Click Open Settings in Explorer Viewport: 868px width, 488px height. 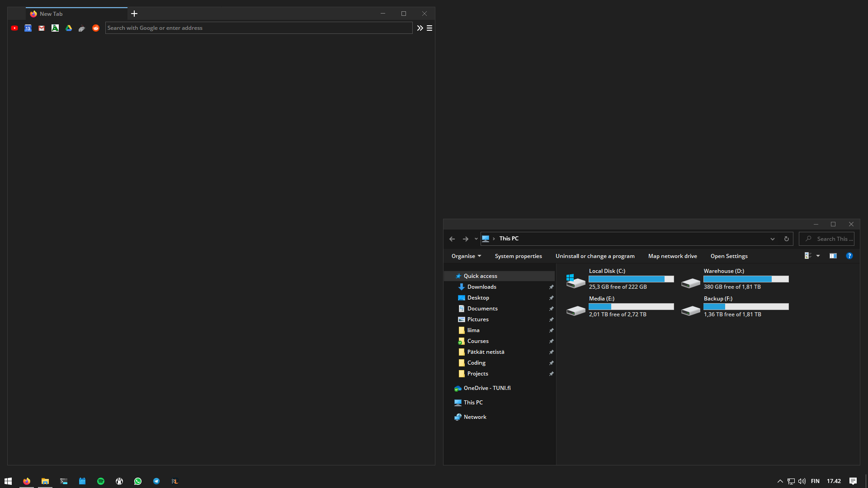pos(729,256)
